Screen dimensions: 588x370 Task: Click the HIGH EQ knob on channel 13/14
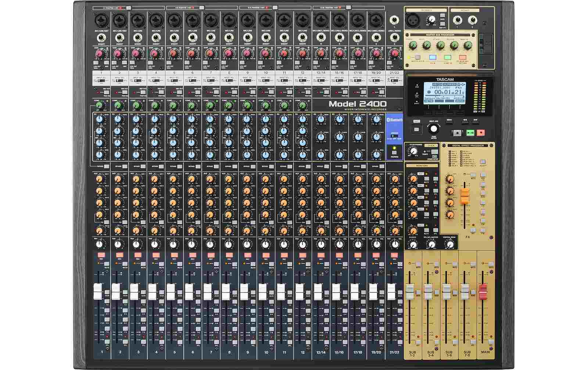coord(320,119)
